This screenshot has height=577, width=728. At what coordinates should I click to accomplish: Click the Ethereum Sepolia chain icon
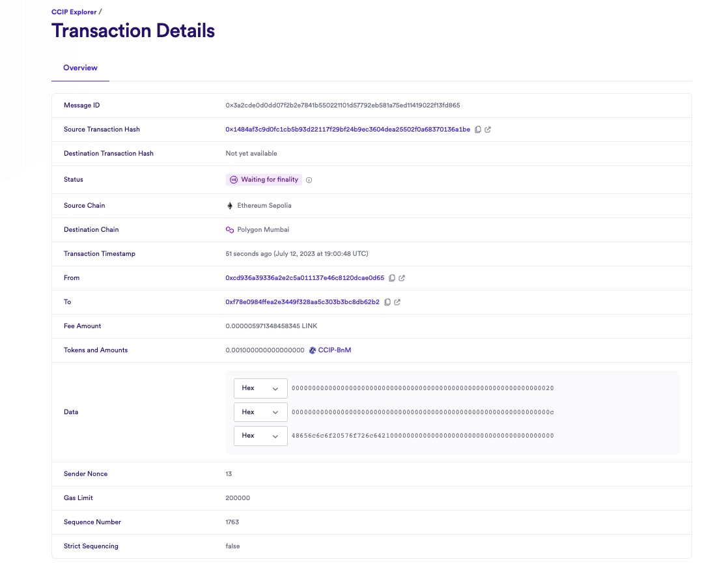(229, 206)
